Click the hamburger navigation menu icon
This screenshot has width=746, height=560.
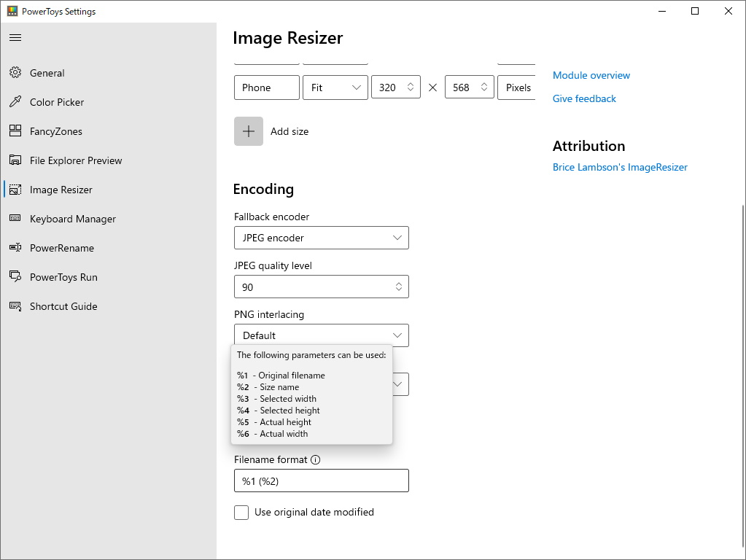tap(15, 37)
